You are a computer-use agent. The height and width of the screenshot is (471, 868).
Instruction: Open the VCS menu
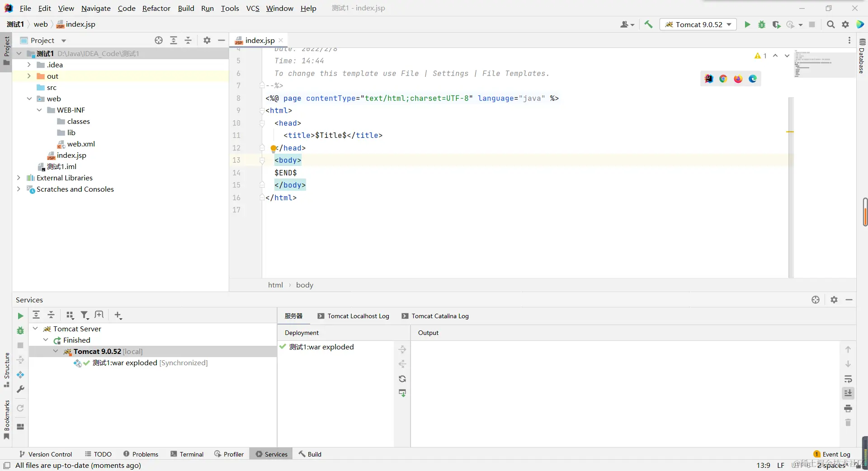253,8
